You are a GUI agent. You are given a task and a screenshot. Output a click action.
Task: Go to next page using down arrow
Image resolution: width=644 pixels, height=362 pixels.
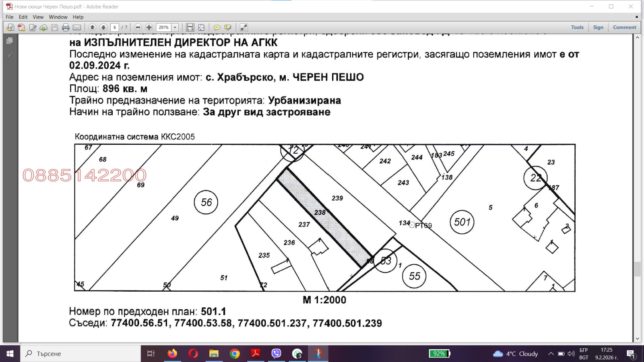click(x=103, y=27)
